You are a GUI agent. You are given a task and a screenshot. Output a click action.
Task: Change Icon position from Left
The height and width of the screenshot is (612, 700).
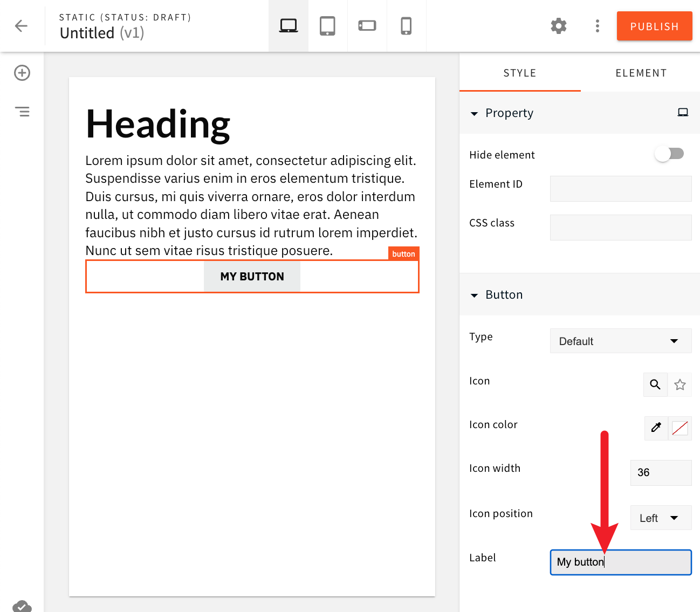click(x=661, y=517)
